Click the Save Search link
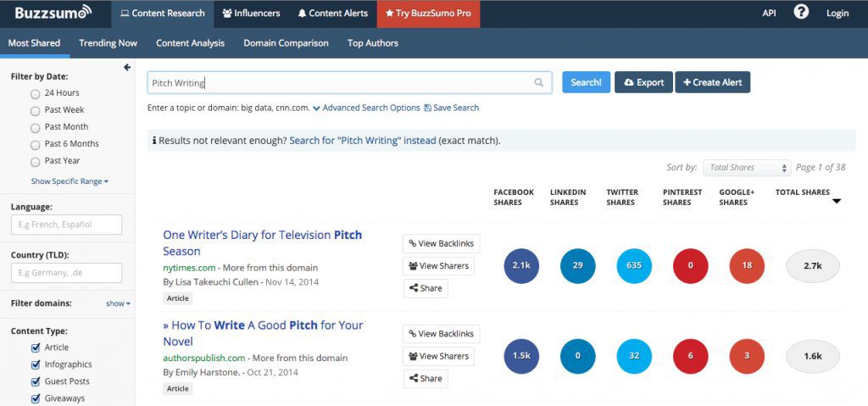This screenshot has height=406, width=868. (451, 108)
